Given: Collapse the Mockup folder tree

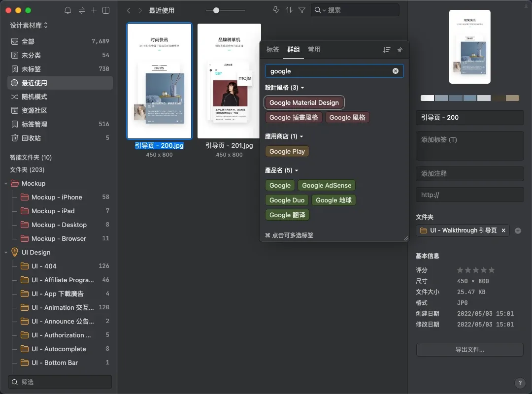Looking at the screenshot, I should 6,184.
